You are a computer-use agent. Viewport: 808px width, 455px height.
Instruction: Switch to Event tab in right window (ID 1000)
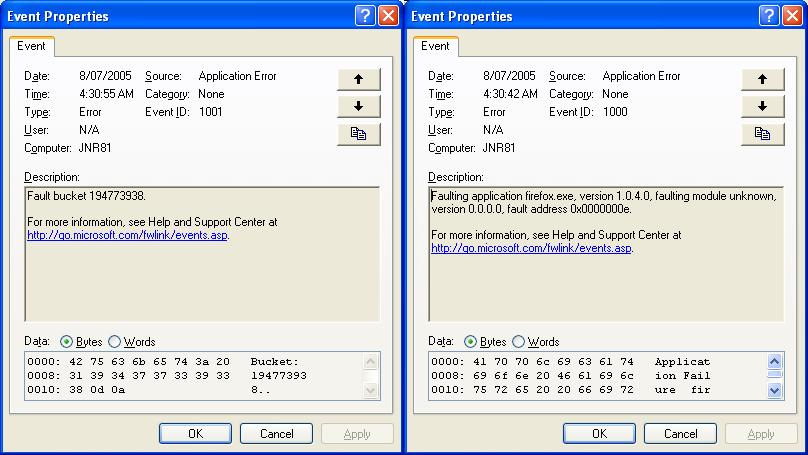click(435, 46)
